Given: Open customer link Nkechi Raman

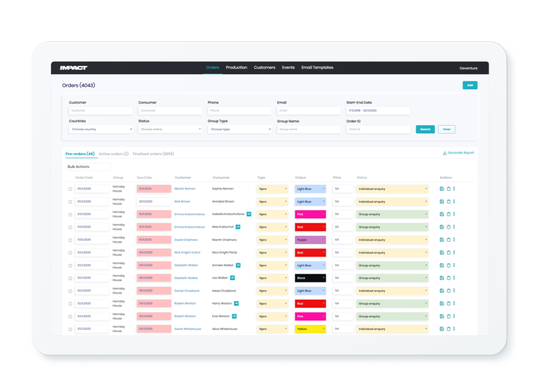Looking at the screenshot, I should coord(185,189).
